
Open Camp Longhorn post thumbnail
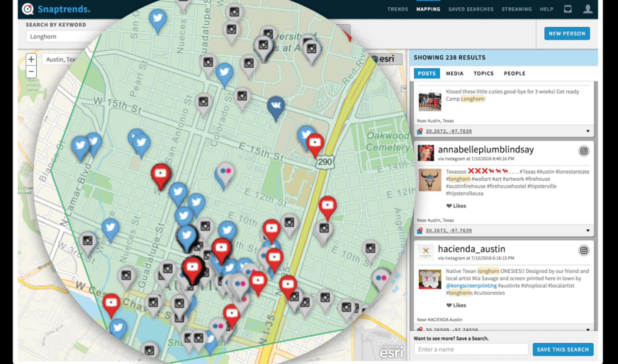pos(430,100)
